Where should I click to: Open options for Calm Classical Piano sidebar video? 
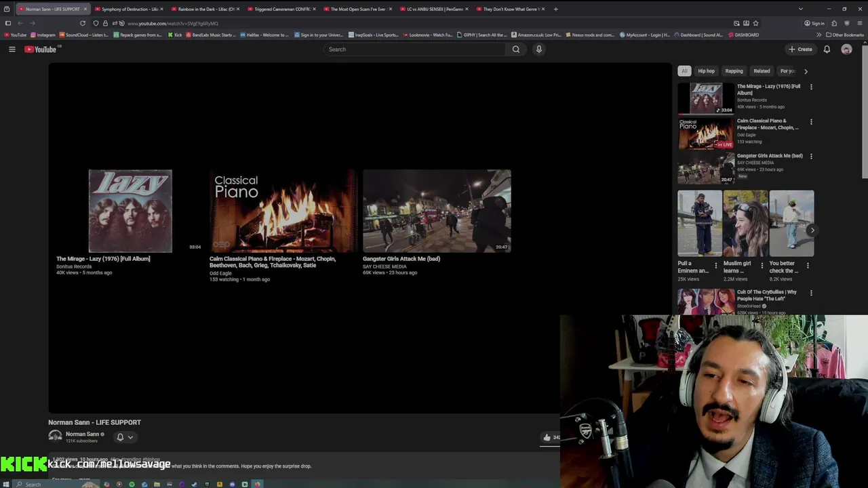(x=811, y=122)
